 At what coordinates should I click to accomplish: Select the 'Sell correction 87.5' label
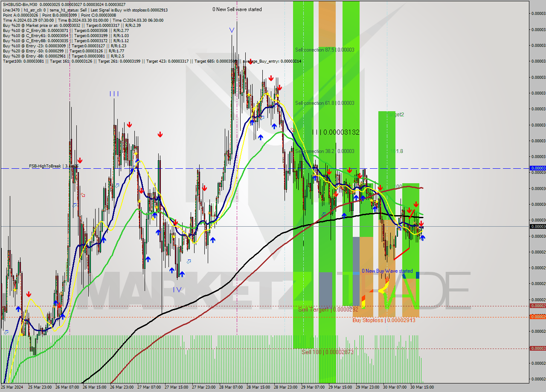pyautogui.click(x=325, y=50)
